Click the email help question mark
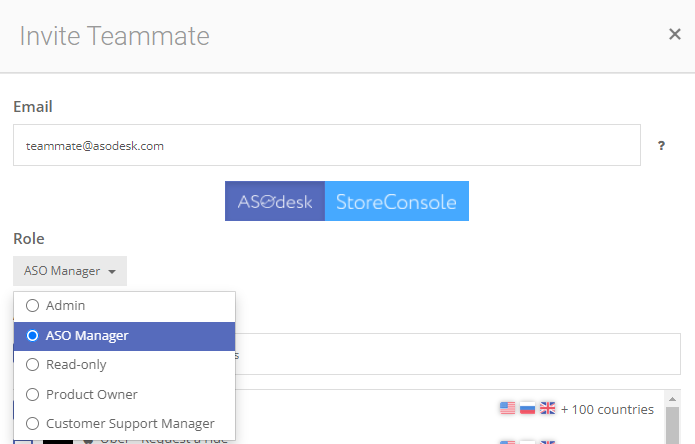 tap(661, 145)
